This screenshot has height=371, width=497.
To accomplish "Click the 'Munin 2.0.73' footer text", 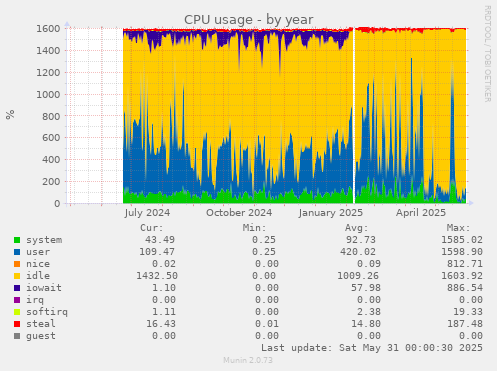I will click(x=248, y=360).
